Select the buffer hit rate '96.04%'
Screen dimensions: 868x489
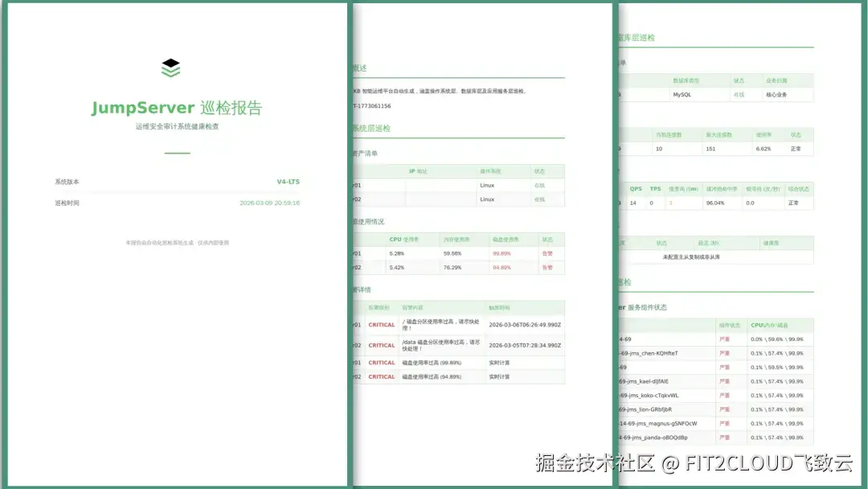pos(715,203)
